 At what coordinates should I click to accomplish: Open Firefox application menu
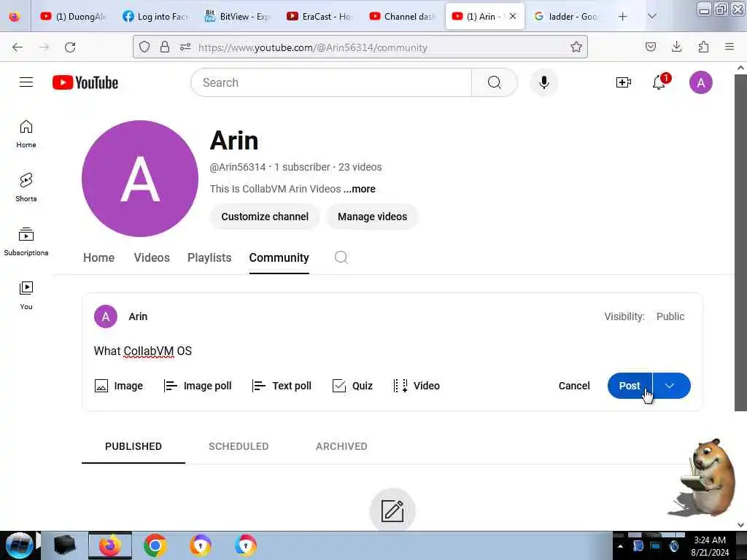point(729,47)
